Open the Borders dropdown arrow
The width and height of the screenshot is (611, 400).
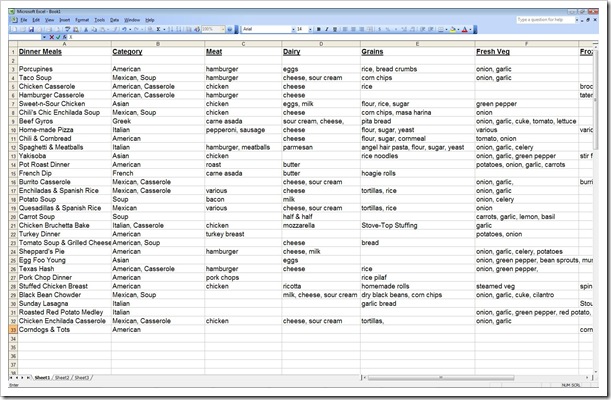(447, 29)
